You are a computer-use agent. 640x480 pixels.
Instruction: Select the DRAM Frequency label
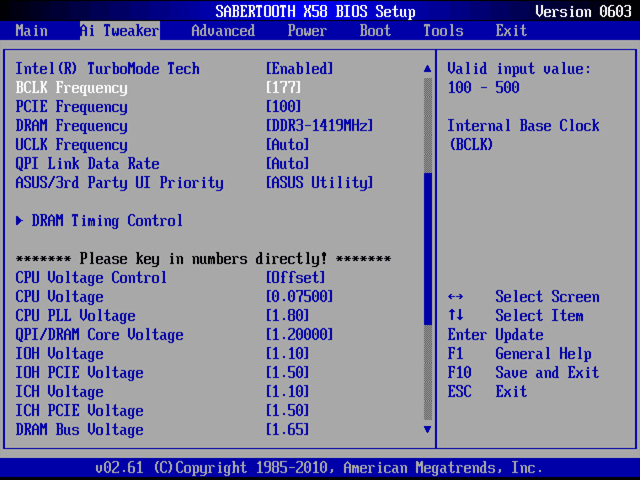pyautogui.click(x=71, y=126)
